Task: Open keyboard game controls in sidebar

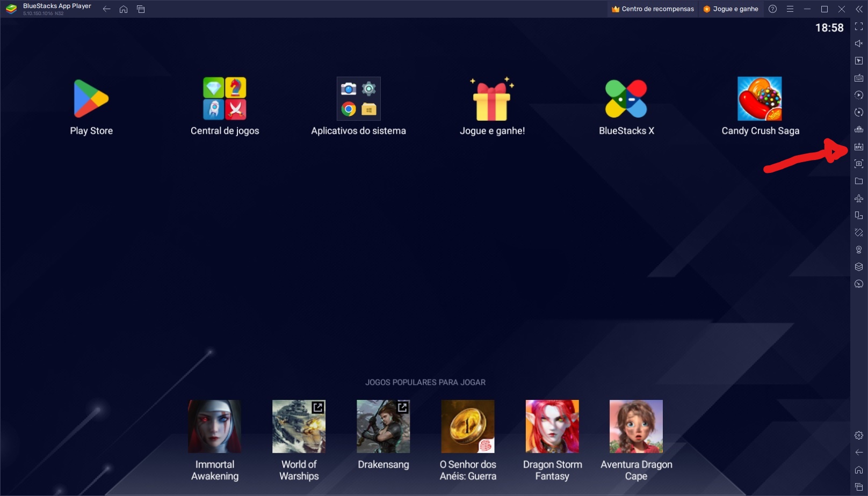Action: pyautogui.click(x=859, y=78)
